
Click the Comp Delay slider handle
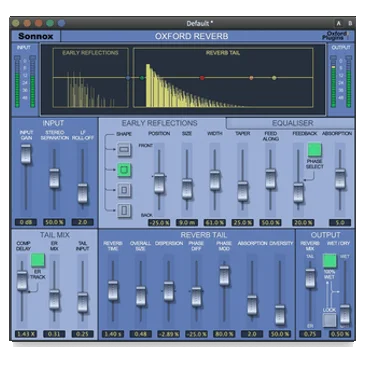click(22, 281)
